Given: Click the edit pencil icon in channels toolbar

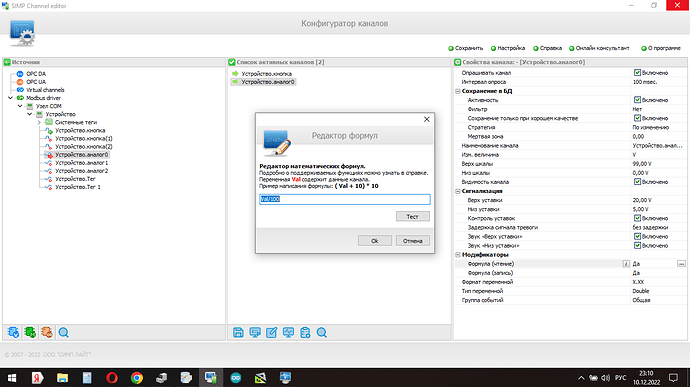Looking at the screenshot, I should point(272,332).
